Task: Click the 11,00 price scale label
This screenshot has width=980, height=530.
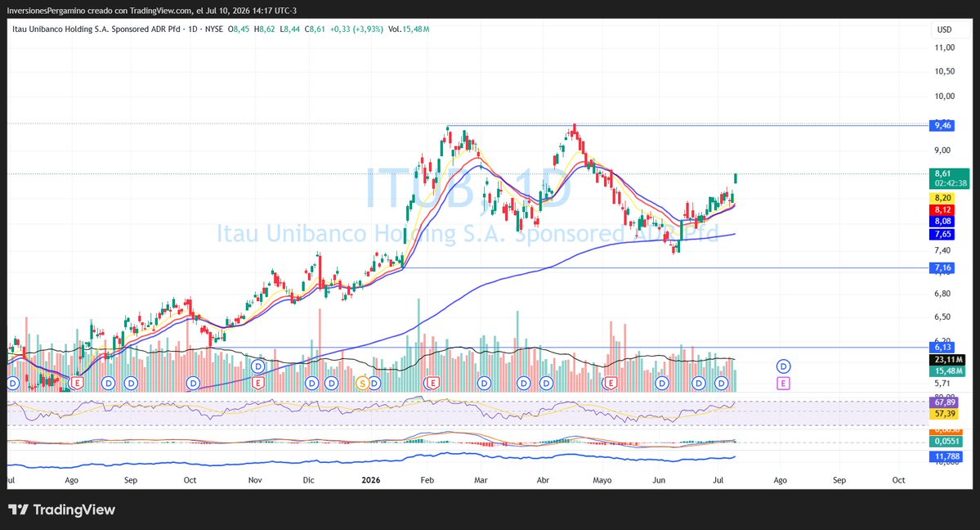Action: 944,47
